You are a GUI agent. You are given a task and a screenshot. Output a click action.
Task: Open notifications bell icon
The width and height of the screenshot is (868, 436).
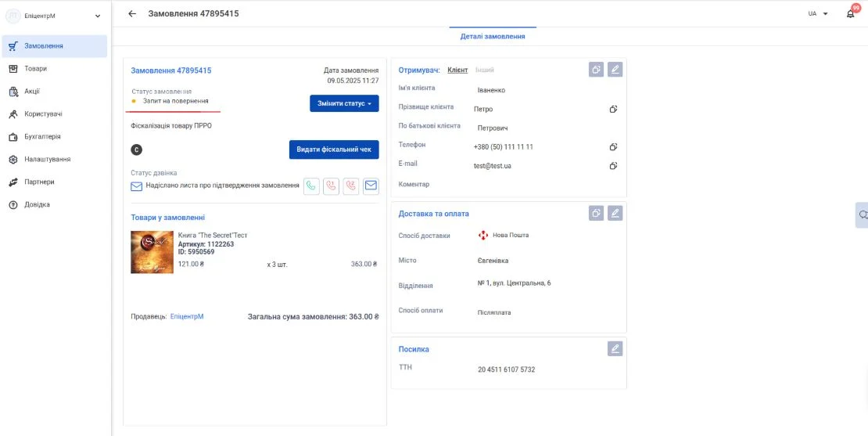click(x=851, y=14)
